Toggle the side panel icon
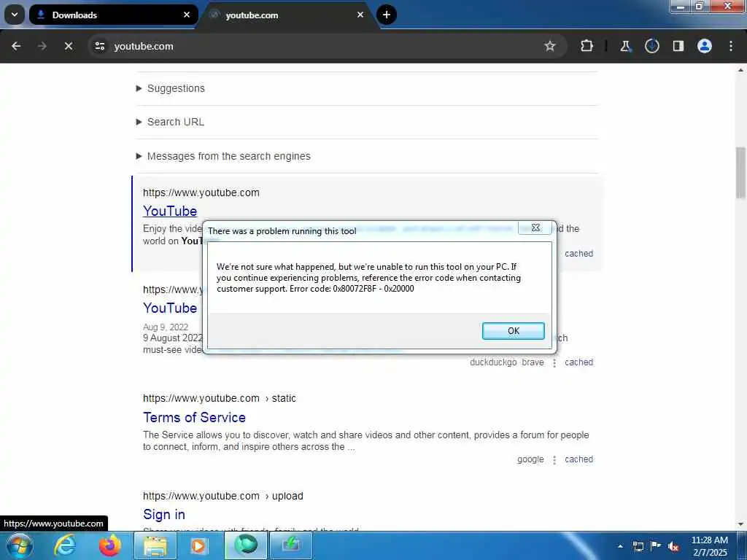747x560 pixels. (678, 46)
